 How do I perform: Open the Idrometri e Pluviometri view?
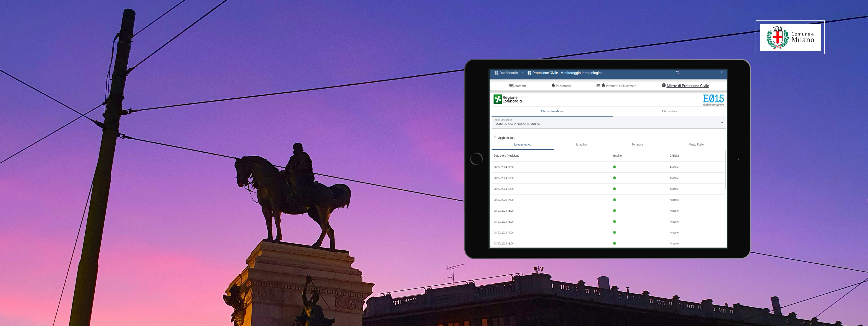(621, 86)
